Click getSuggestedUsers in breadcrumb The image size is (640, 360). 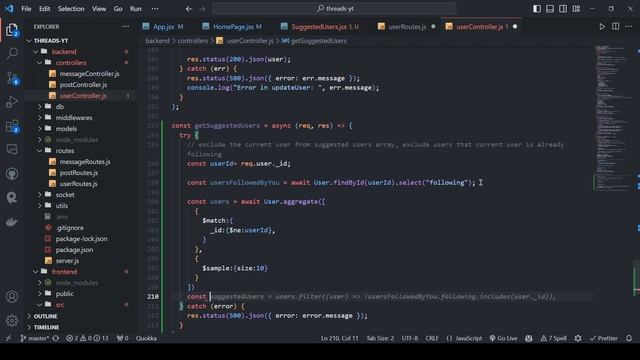point(318,41)
